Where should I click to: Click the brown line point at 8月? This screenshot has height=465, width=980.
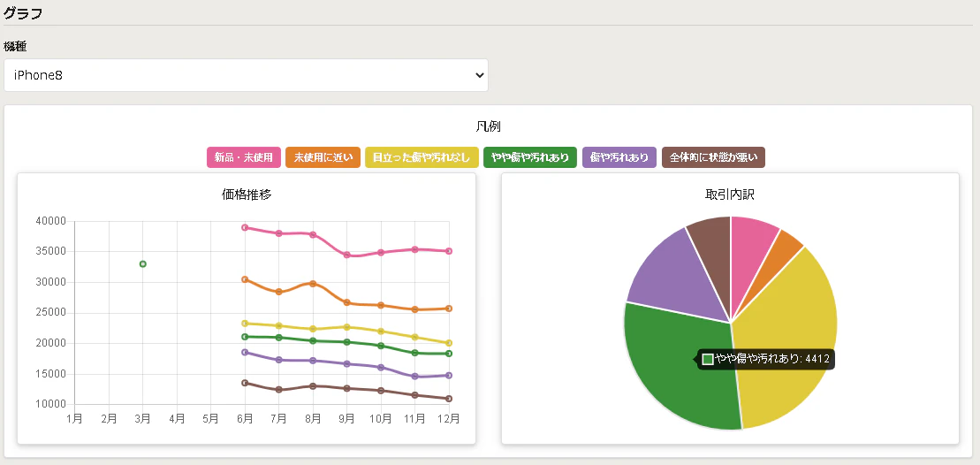point(313,386)
